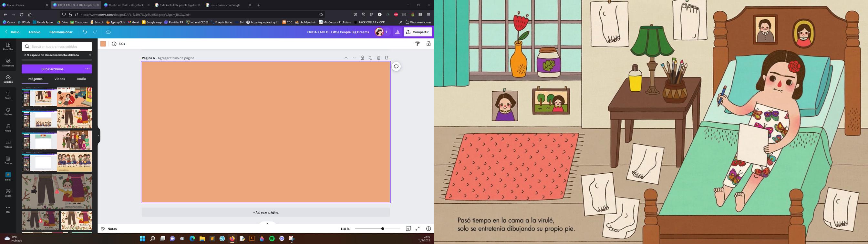Open the Audio music-note icon in the sidebar
The image size is (868, 244).
tap(8, 128)
